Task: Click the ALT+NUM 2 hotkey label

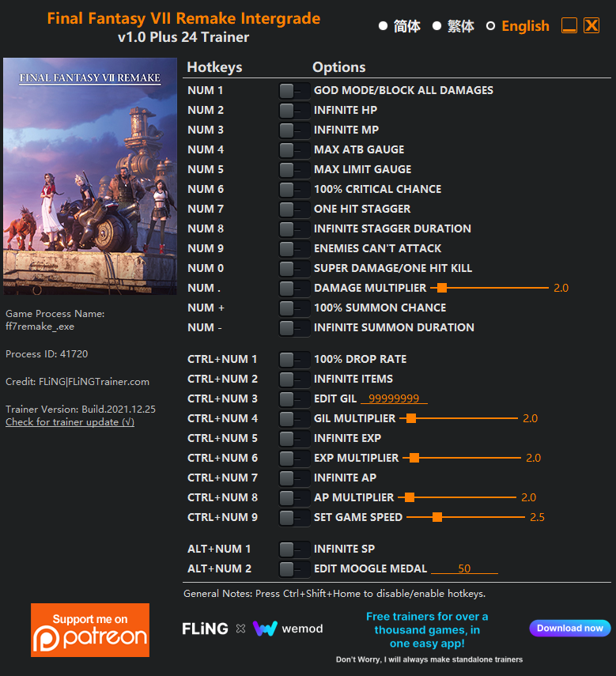Action: (219, 568)
